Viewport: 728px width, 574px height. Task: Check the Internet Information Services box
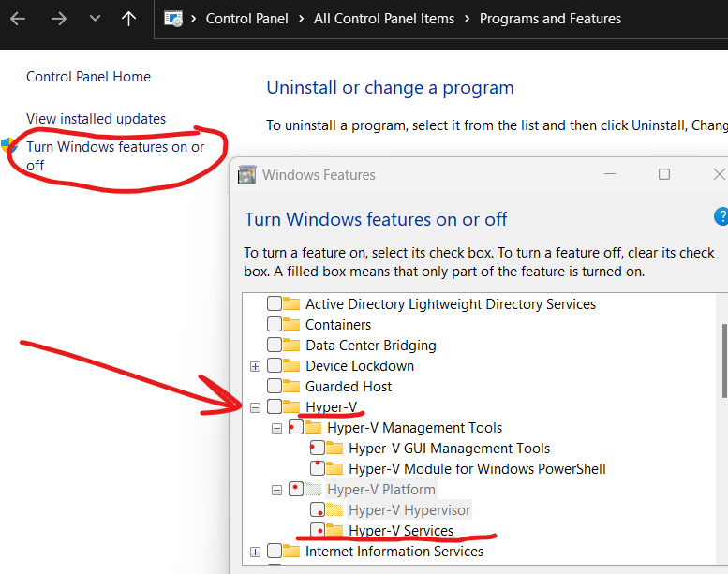tap(275, 551)
